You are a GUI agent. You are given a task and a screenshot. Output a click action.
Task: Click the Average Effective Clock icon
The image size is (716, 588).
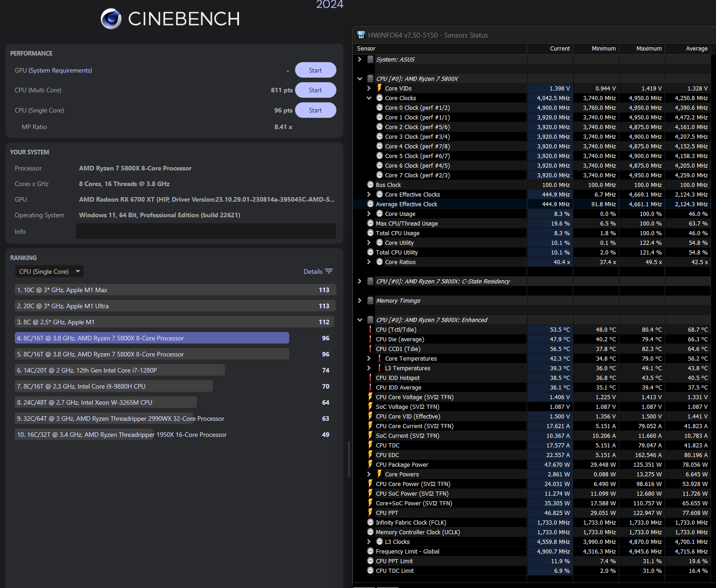tap(370, 204)
